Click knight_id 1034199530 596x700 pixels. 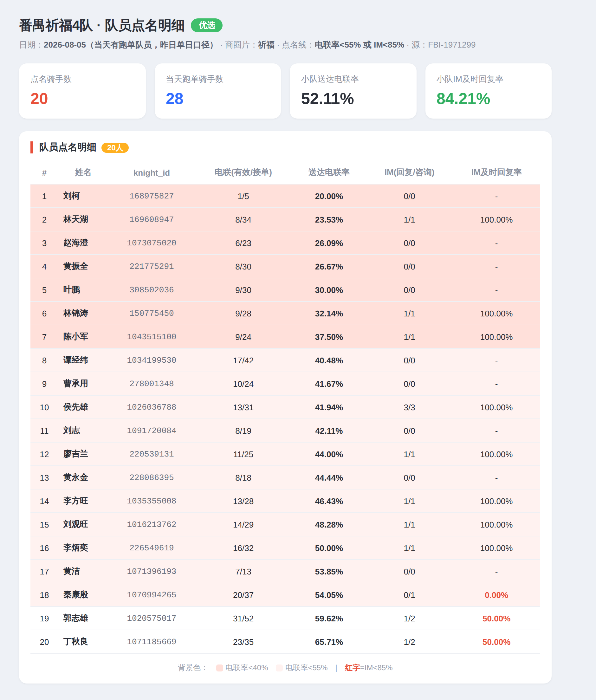point(152,360)
